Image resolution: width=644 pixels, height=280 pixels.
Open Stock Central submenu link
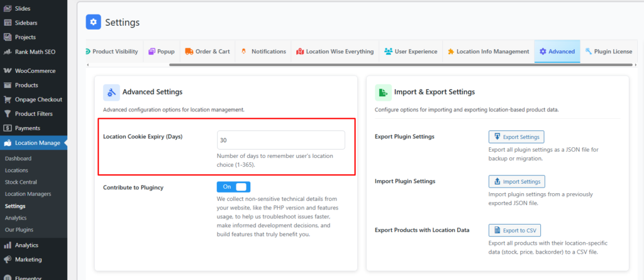tap(21, 182)
